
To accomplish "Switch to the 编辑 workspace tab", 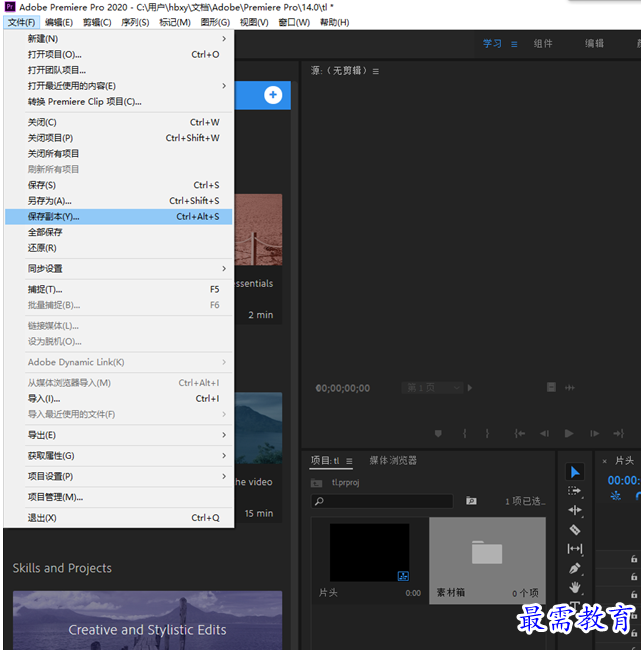I will coord(594,44).
